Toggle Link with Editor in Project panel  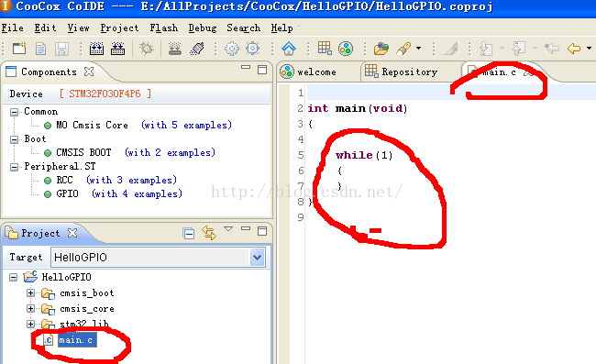coord(209,233)
